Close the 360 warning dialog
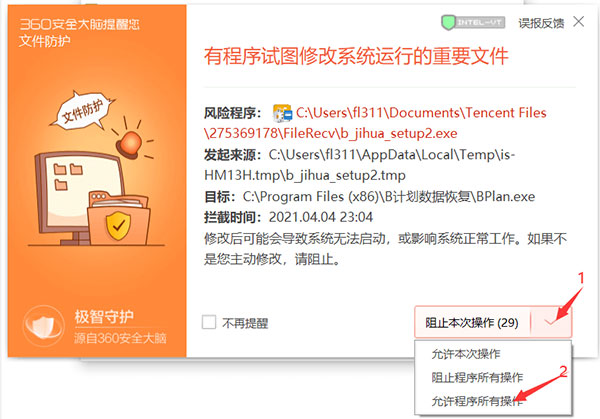 (579, 22)
